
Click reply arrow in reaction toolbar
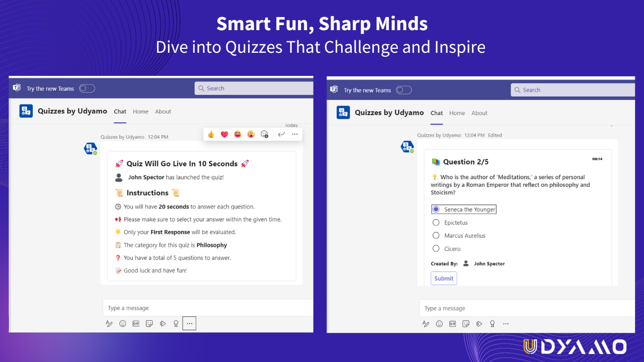281,134
